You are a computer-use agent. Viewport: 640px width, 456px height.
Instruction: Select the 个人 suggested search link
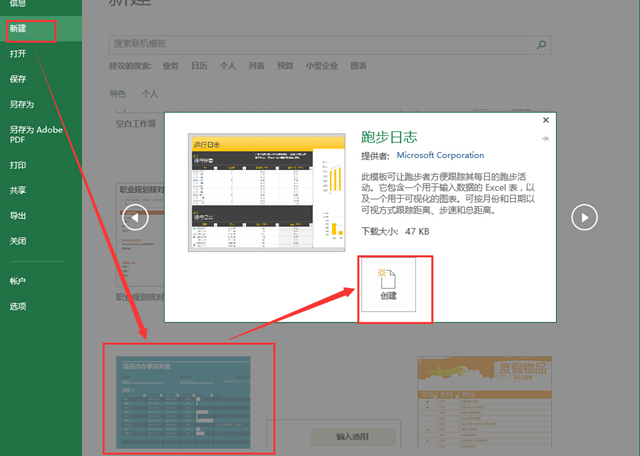tap(228, 66)
